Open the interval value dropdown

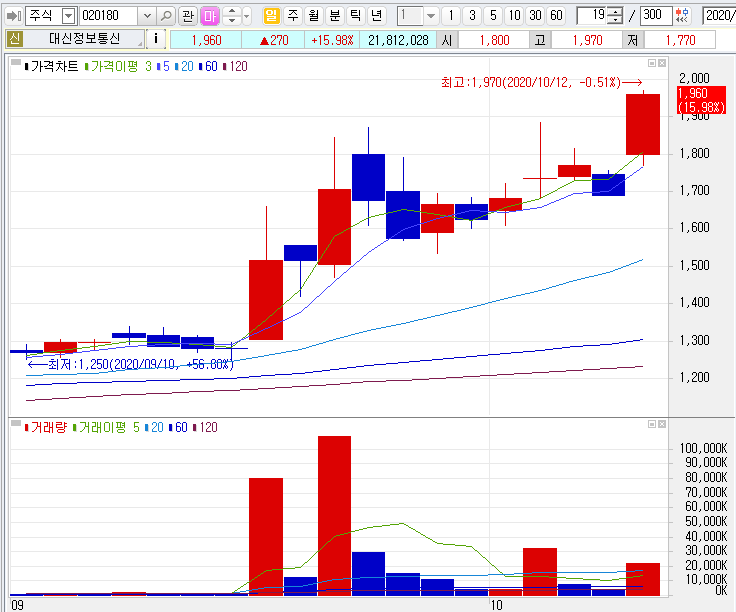point(431,16)
